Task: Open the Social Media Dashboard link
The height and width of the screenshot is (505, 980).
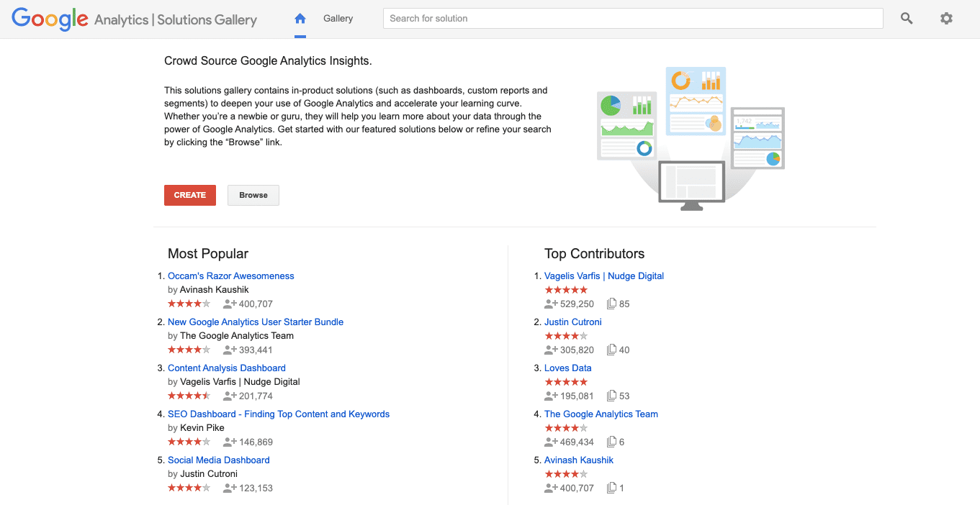Action: (219, 460)
